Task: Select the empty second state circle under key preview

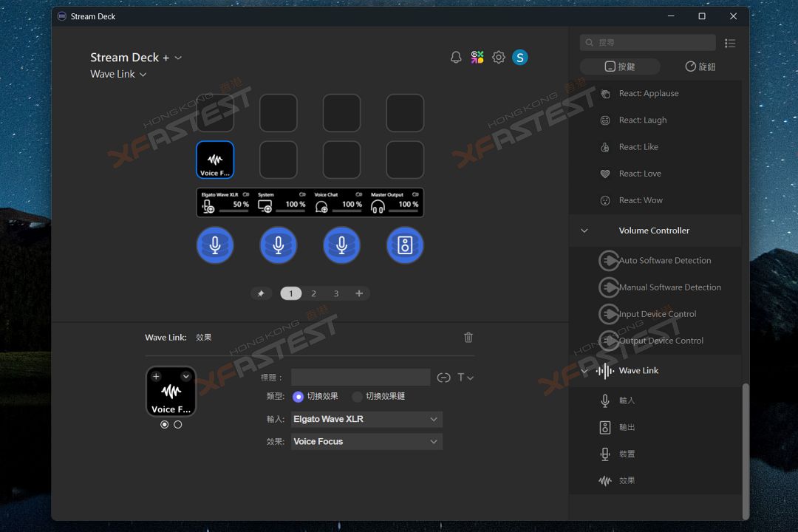Action: click(177, 425)
